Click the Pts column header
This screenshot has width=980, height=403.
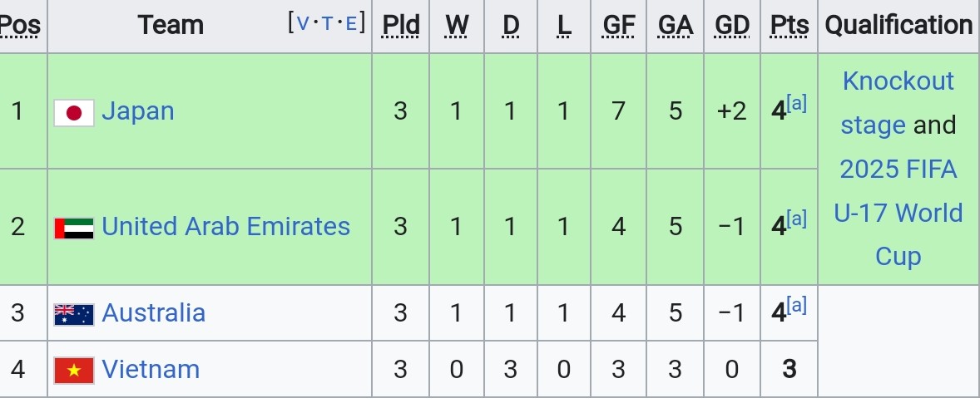click(789, 26)
